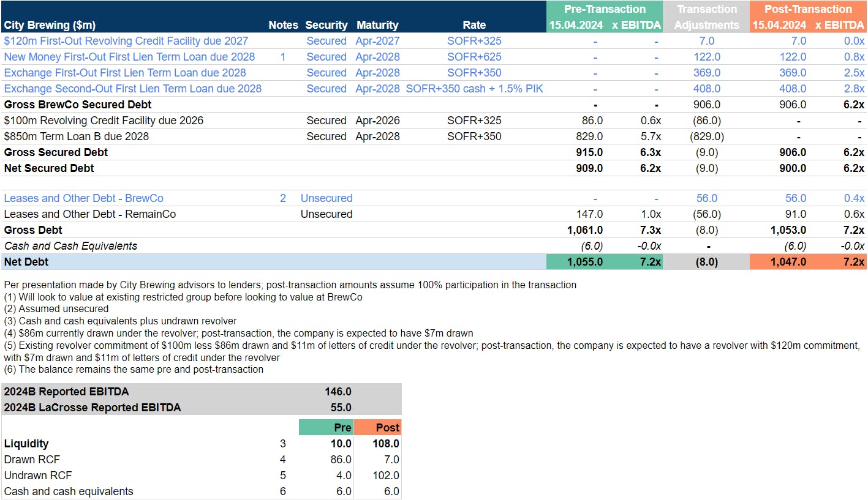
Task: Select the "Rate" column header
Action: [x=474, y=25]
